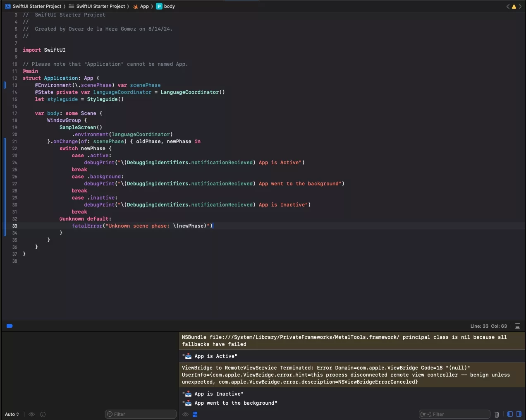
Task: Select the ViewBridge to RemoteViewService error message
Action: 352,375
